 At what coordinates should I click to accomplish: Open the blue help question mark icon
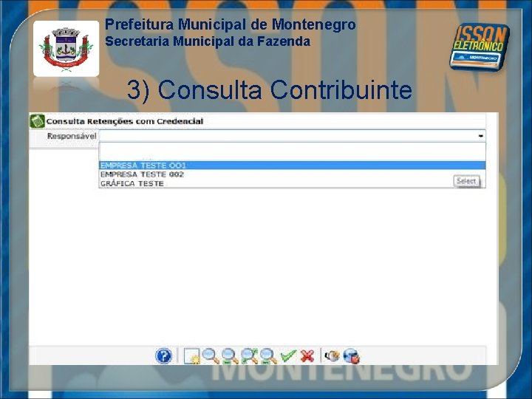pos(163,356)
